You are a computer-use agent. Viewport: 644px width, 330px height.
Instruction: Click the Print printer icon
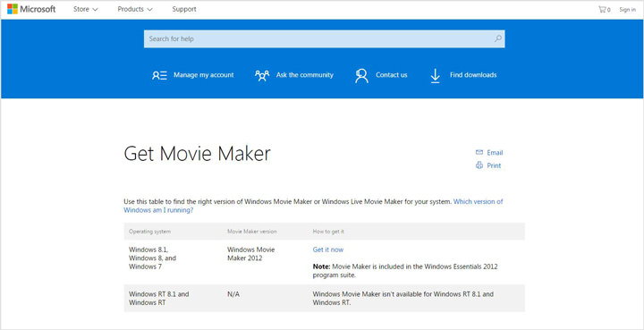click(x=479, y=165)
